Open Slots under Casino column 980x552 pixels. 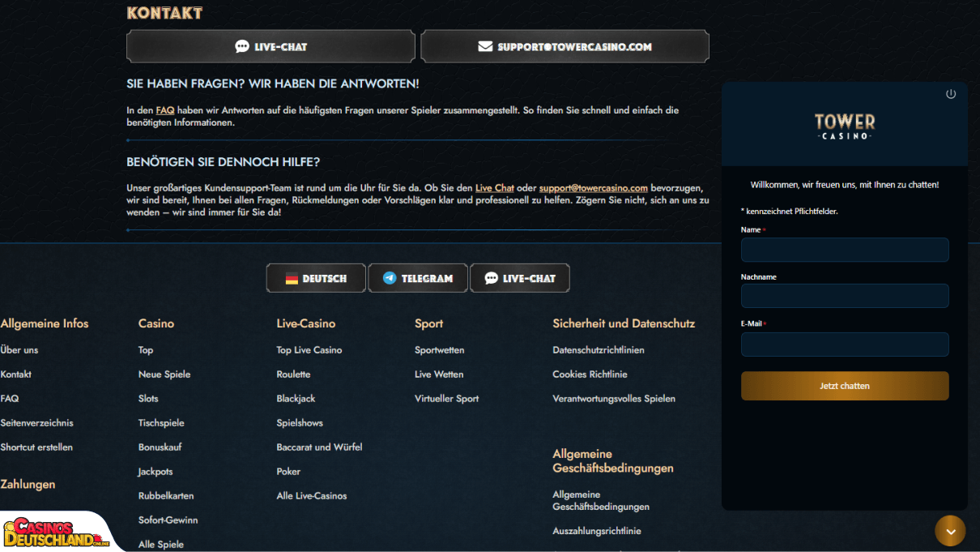[x=148, y=399]
